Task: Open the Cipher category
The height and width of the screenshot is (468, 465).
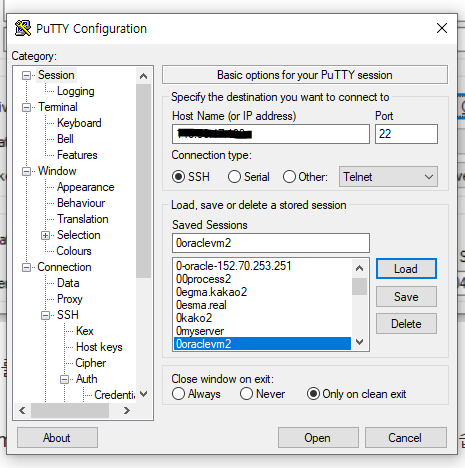Action: tap(90, 363)
